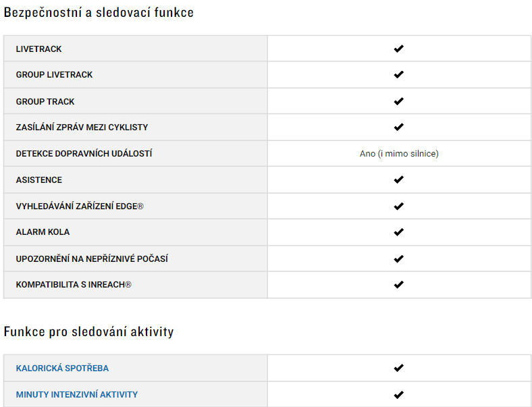This screenshot has height=407, width=532.
Task: Click the ASISTENCE row checkmark
Action: [398, 180]
